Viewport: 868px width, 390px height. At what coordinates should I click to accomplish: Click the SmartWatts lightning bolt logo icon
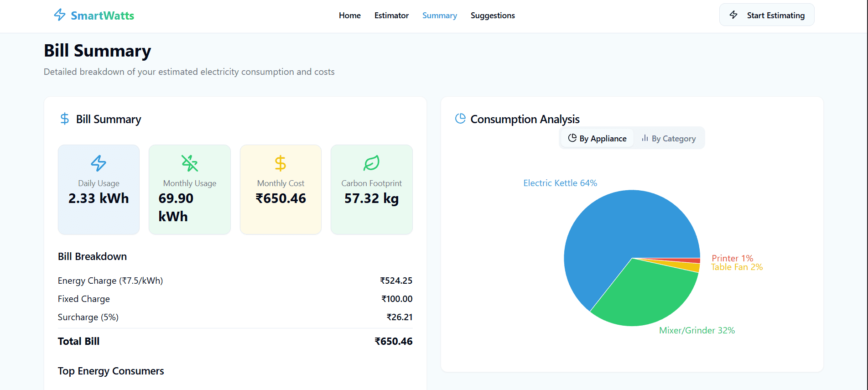[60, 15]
